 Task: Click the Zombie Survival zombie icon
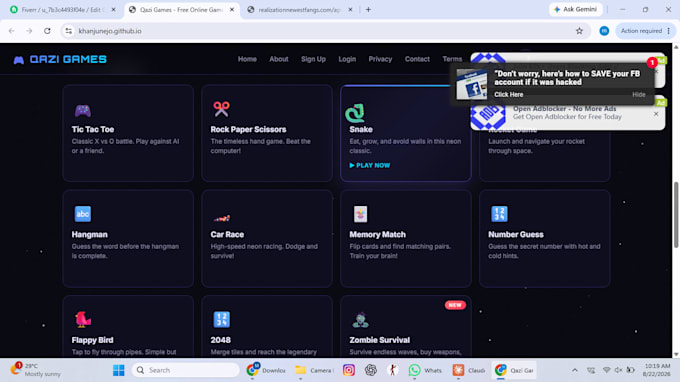[x=360, y=320]
